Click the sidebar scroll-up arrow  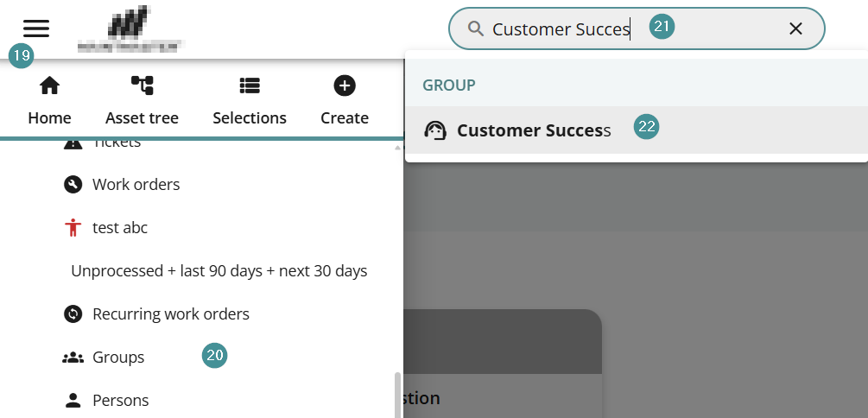(398, 147)
